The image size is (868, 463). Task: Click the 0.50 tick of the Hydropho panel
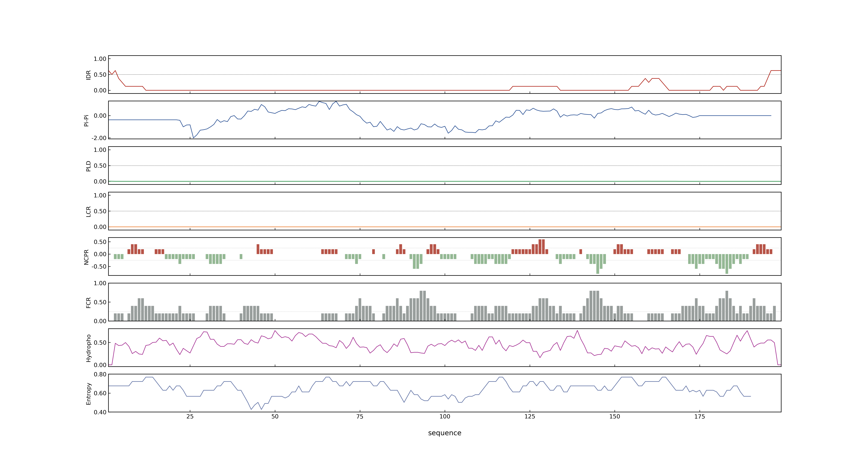(x=100, y=343)
